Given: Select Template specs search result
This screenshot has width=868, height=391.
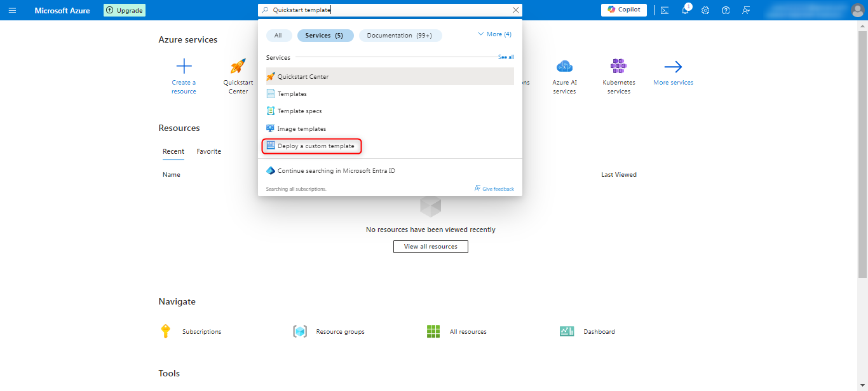Looking at the screenshot, I should (x=390, y=111).
